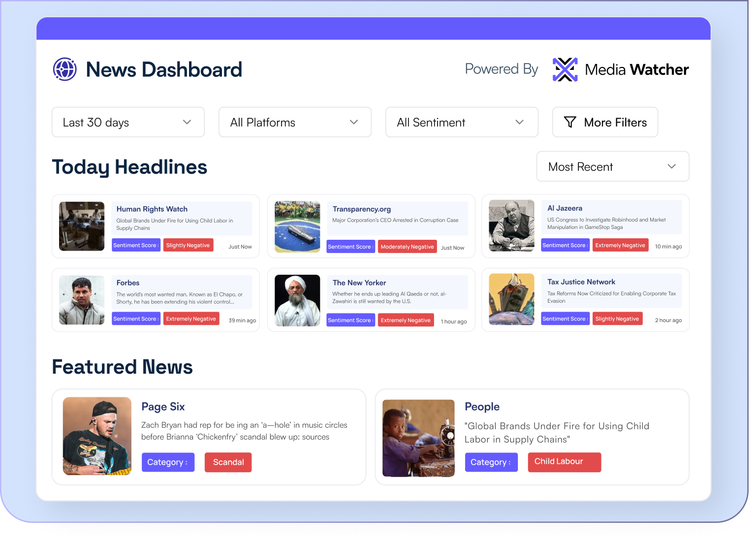Click Sentiment Score label on Tax Justice Network
756x546 pixels.
pos(565,319)
